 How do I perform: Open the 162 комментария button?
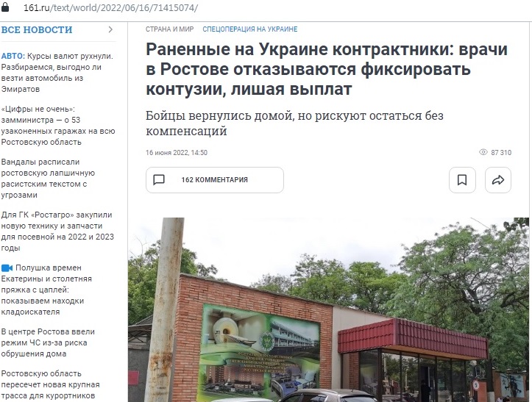pyautogui.click(x=215, y=180)
